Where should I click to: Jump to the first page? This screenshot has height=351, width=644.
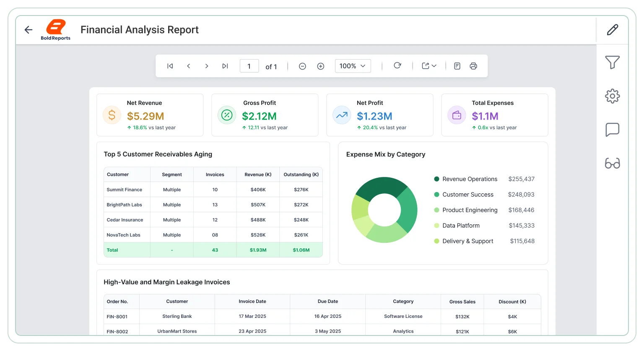tap(170, 66)
